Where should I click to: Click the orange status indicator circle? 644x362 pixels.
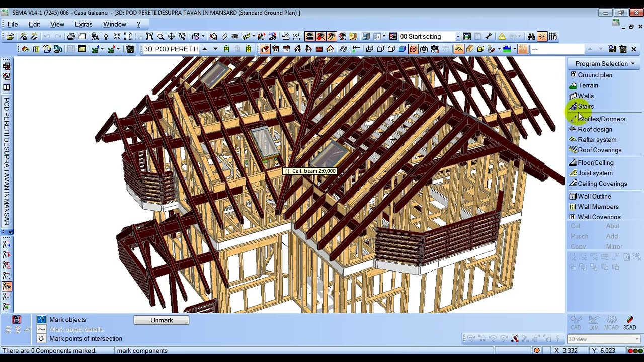point(536,351)
